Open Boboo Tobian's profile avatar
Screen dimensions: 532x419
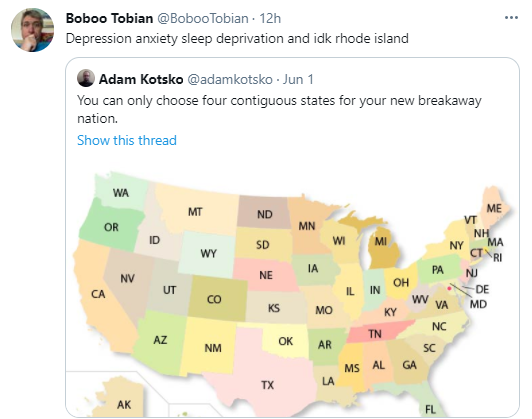coord(33,30)
